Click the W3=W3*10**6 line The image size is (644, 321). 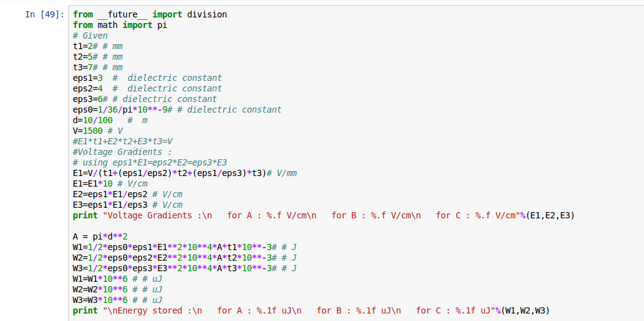[x=117, y=300]
